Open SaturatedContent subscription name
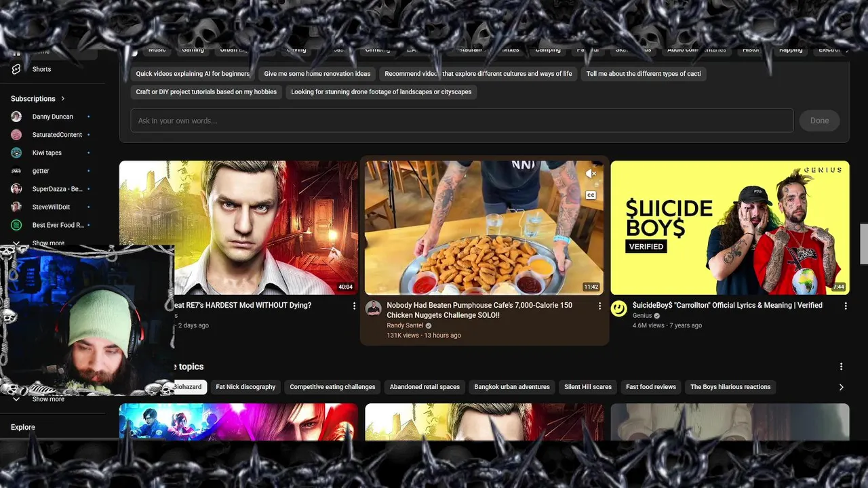This screenshot has width=868, height=488. pos(57,135)
